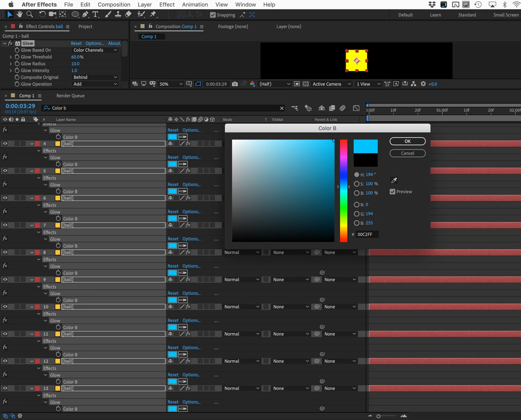The width and height of the screenshot is (521, 420).
Task: Expand the Glow Threshold property
Action: pos(11,57)
